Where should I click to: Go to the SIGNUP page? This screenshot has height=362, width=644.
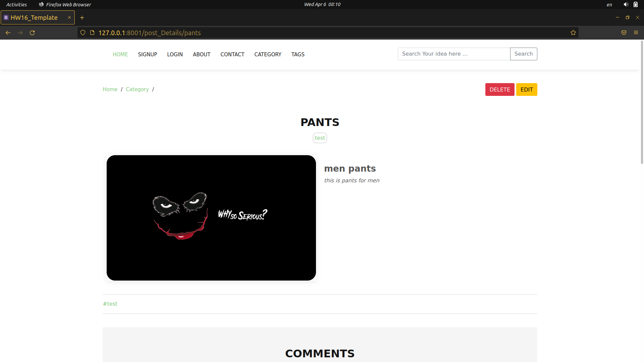tap(148, 54)
